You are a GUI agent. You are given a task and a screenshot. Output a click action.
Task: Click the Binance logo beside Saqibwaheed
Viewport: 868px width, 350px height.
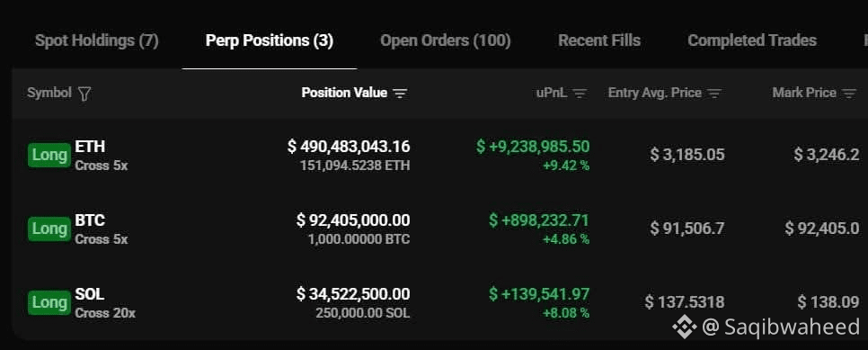point(684,328)
